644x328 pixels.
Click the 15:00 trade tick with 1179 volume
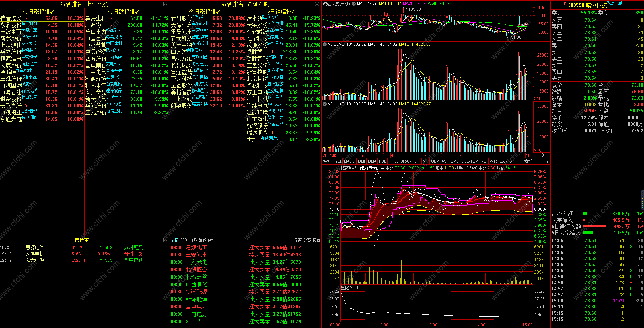597,301
